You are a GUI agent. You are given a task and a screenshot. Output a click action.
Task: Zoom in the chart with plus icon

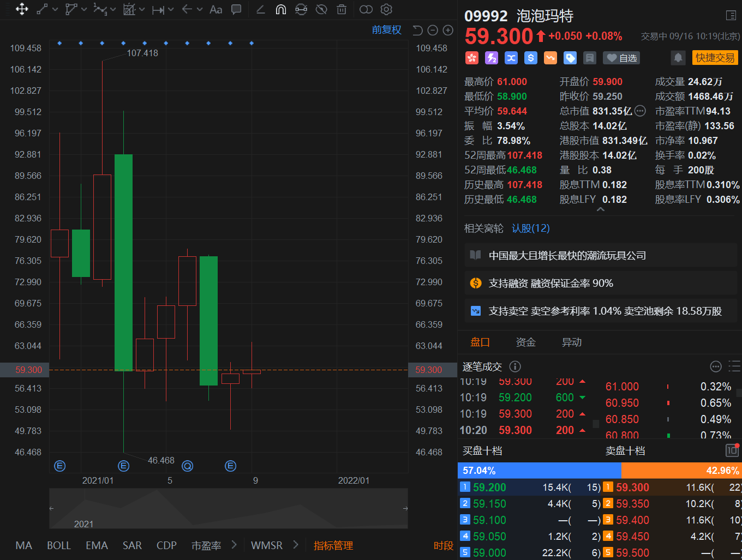coord(448,31)
